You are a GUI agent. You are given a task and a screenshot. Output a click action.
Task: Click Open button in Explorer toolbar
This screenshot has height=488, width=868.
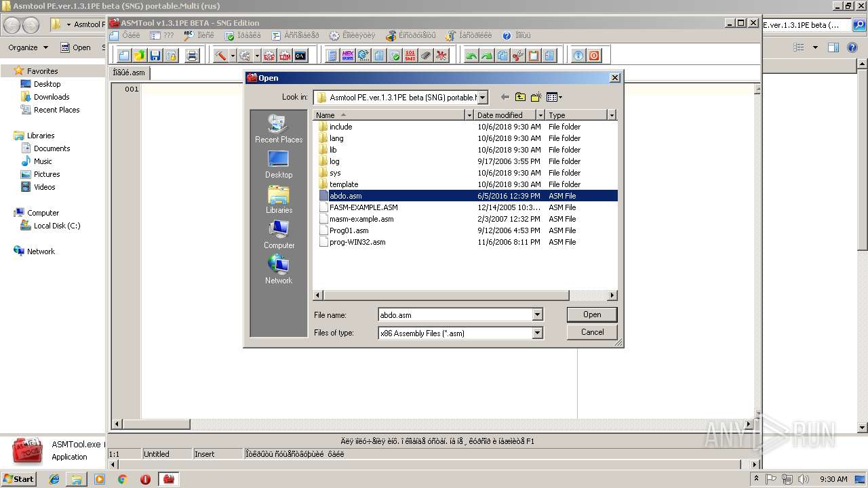[76, 47]
